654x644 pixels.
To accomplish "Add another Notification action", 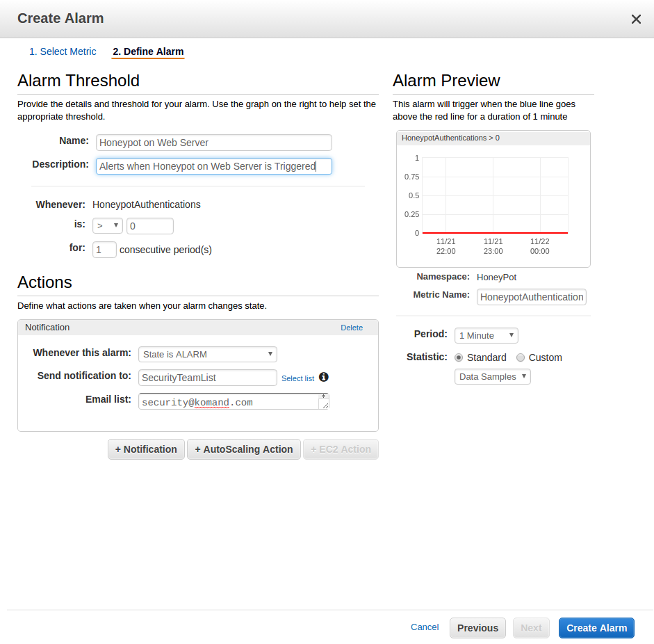I will [146, 449].
